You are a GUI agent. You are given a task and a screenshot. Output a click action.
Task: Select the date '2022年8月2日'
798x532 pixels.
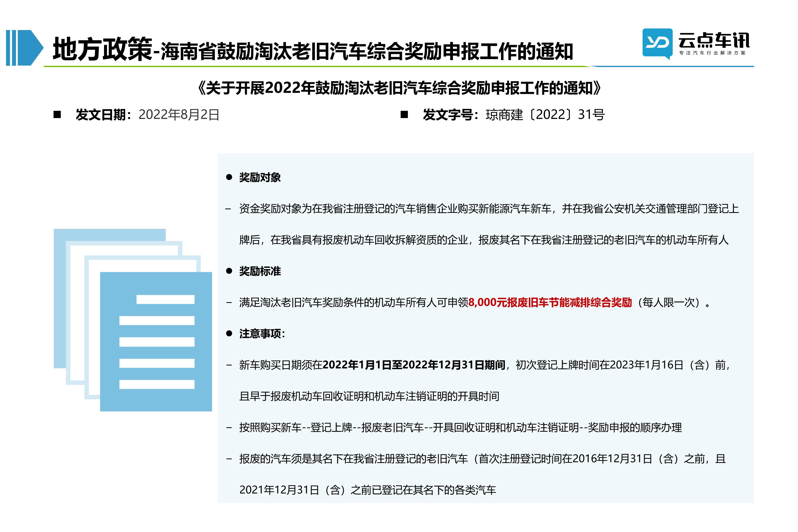tap(179, 115)
